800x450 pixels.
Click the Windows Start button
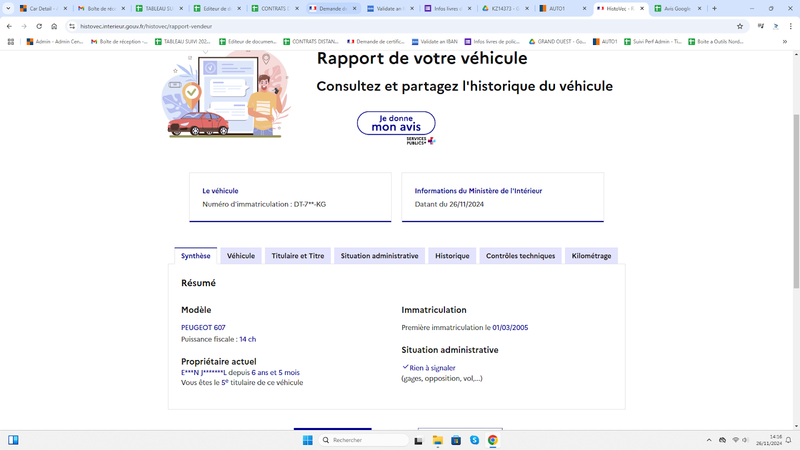(307, 440)
